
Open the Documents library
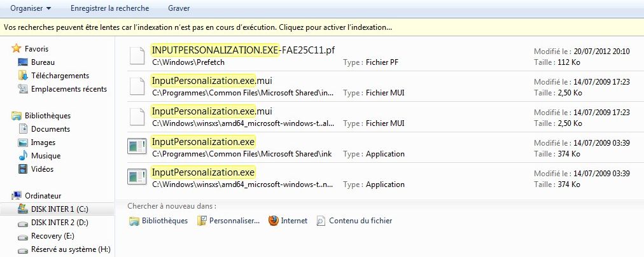[x=50, y=129]
